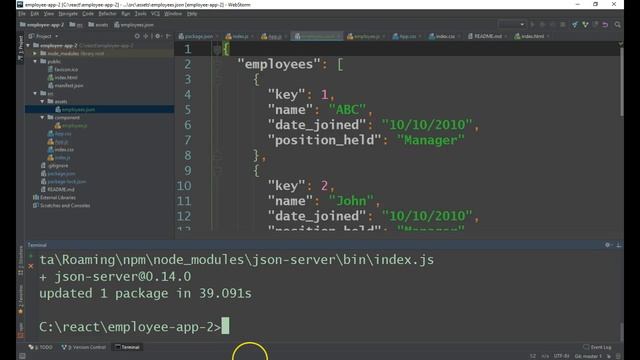Select index.css in the project tree

pyautogui.click(x=60, y=149)
